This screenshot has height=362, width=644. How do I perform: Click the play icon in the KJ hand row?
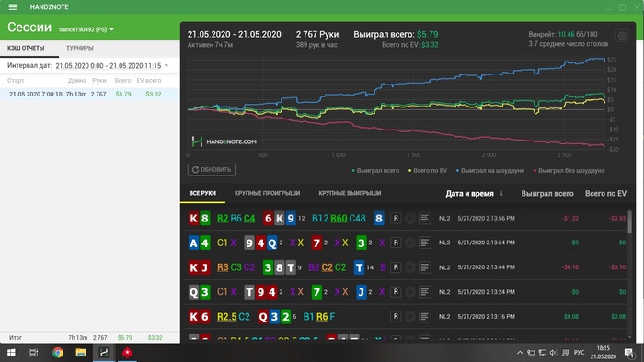click(410, 267)
